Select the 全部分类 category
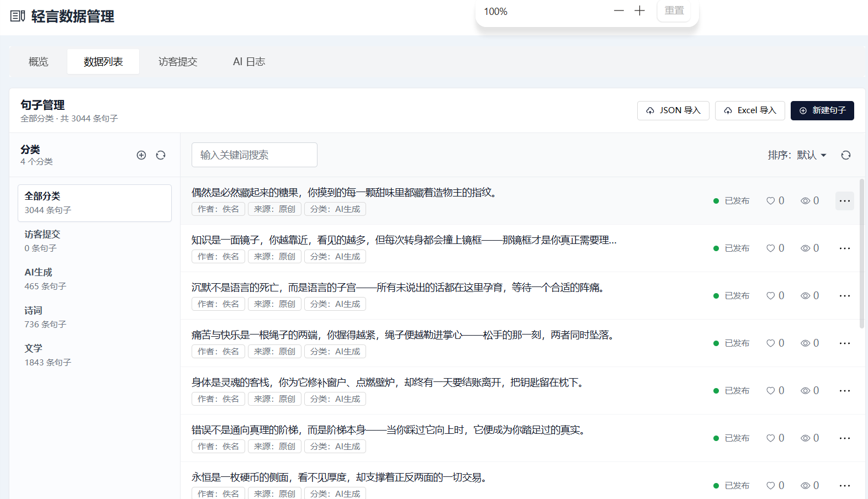 [x=95, y=203]
